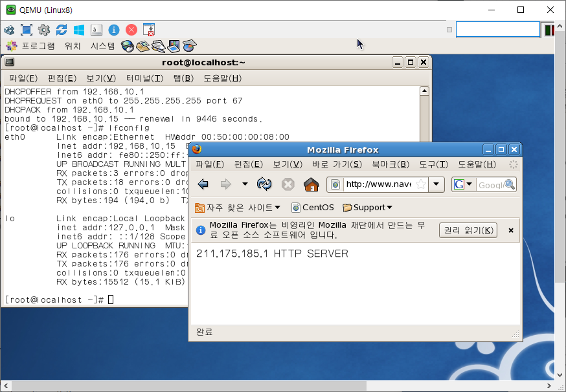The width and height of the screenshot is (566, 392).
Task: Click the 완료 status bar text
Action: tap(204, 332)
